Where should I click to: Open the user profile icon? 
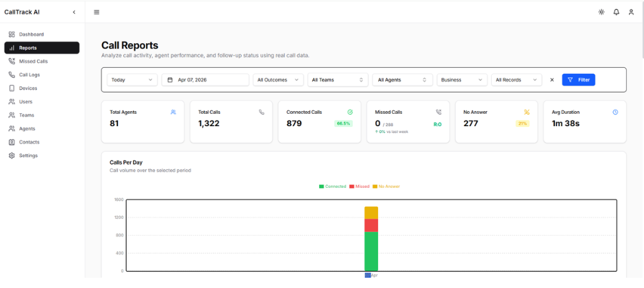click(631, 12)
